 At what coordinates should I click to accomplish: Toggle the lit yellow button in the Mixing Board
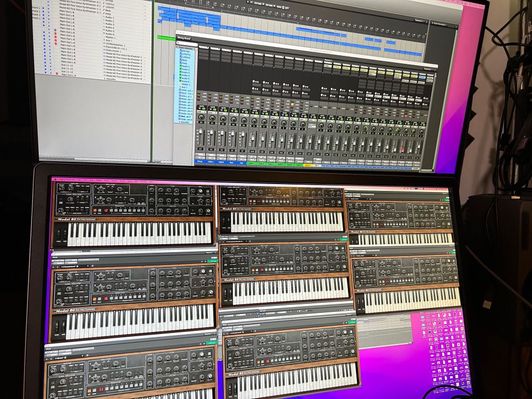coord(292,104)
